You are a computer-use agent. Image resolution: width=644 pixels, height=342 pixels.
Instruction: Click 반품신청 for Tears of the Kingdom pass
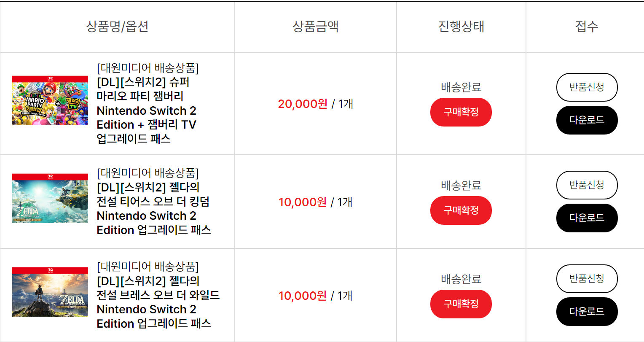587,185
